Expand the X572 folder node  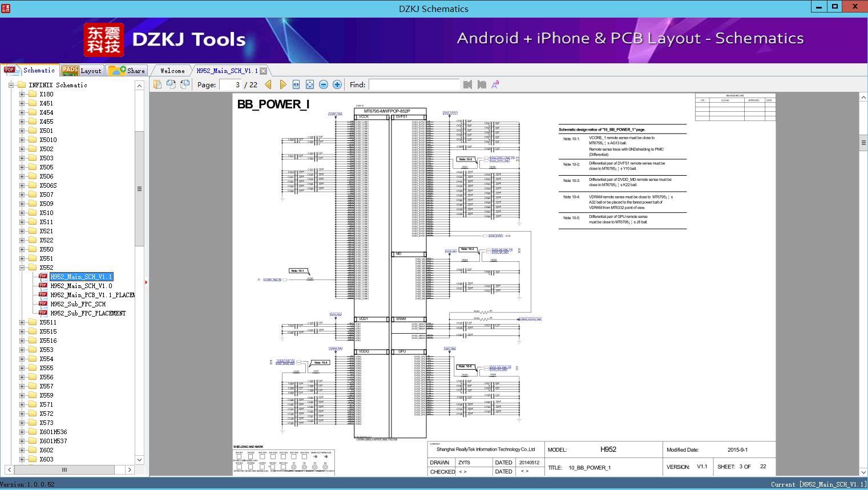[x=22, y=414]
